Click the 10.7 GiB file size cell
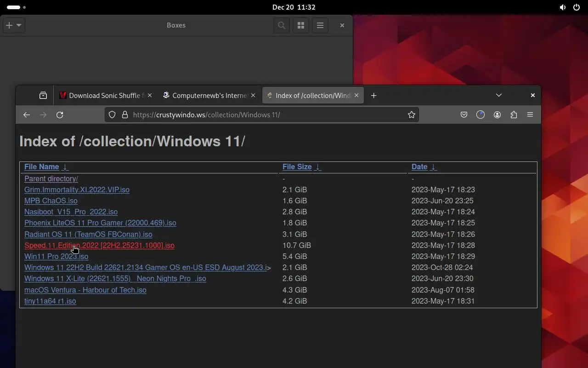The image size is (588, 368). pyautogui.click(x=297, y=245)
